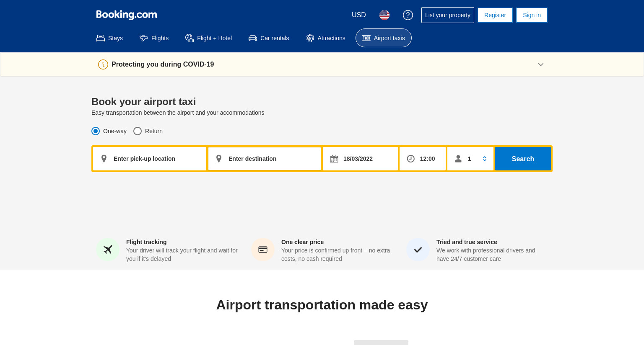Click the Protecting you during COVID-19 text

tap(163, 64)
